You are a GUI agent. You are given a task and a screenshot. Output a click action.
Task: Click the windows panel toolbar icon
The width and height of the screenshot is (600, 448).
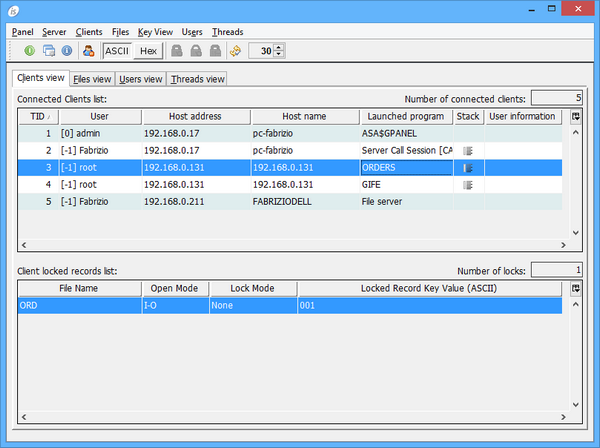click(48, 51)
